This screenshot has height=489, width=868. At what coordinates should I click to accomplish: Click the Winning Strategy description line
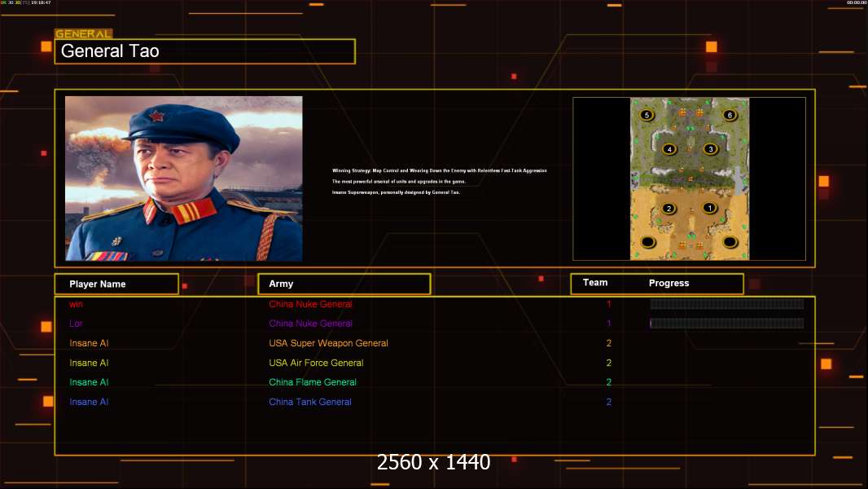[x=440, y=170]
